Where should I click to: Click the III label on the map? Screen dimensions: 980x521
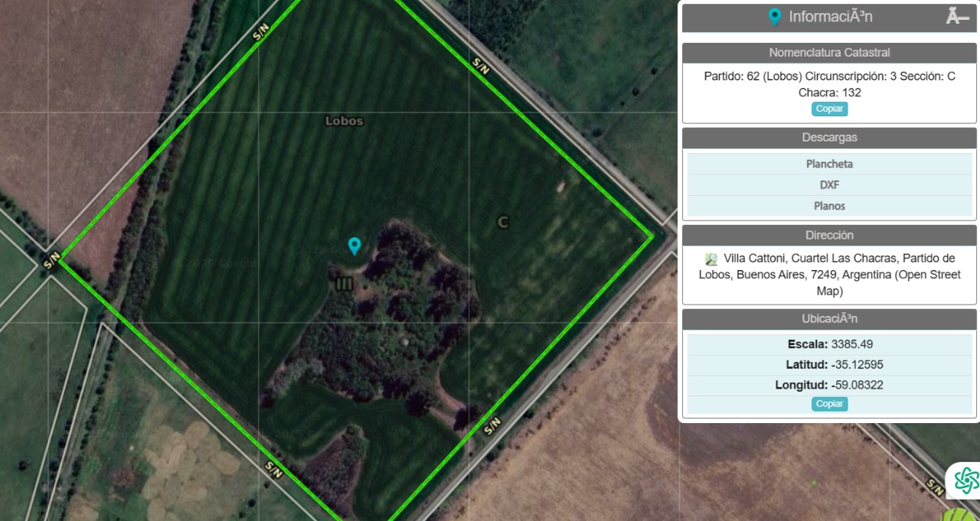pos(345,284)
